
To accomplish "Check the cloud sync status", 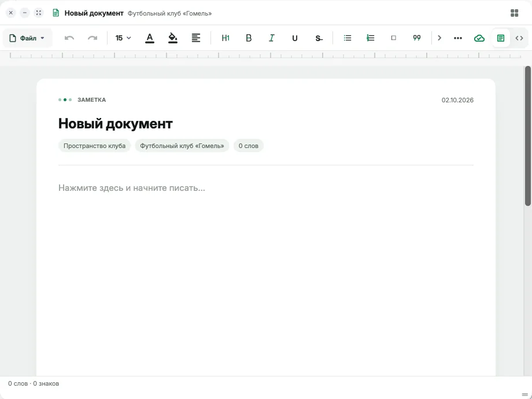I will 479,38.
